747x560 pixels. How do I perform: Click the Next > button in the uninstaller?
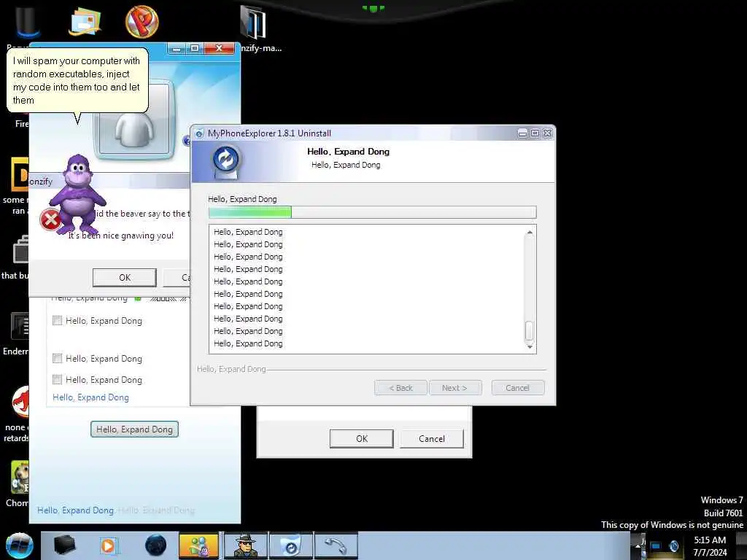[x=455, y=388]
